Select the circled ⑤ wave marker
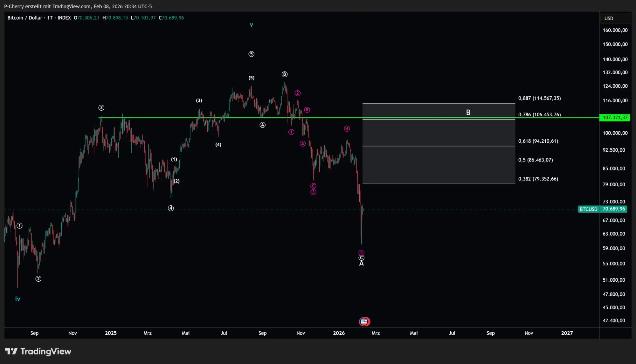 (252, 54)
